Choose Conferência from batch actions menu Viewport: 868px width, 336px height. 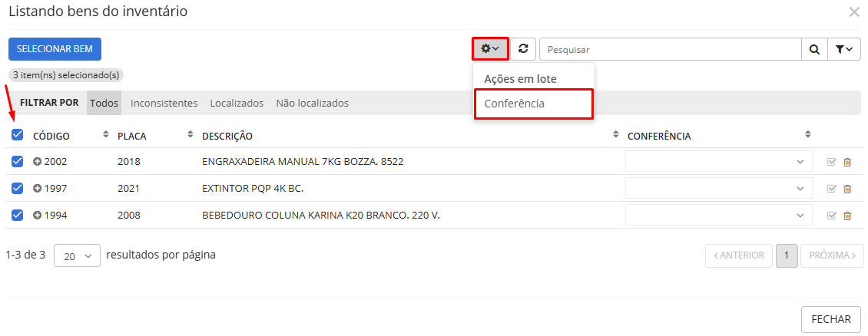[533, 104]
